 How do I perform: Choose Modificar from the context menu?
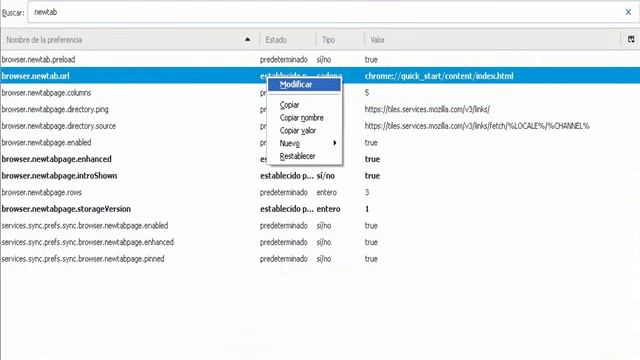click(x=304, y=85)
